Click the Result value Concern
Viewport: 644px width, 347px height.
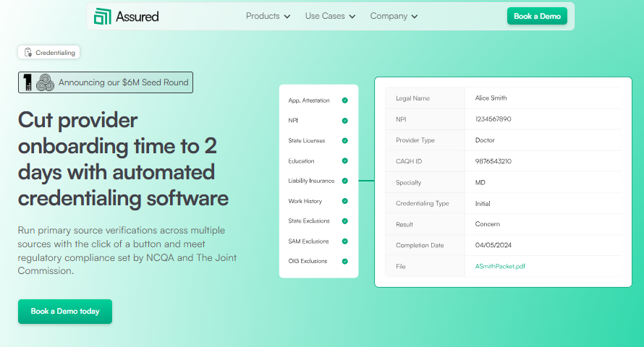coord(488,224)
